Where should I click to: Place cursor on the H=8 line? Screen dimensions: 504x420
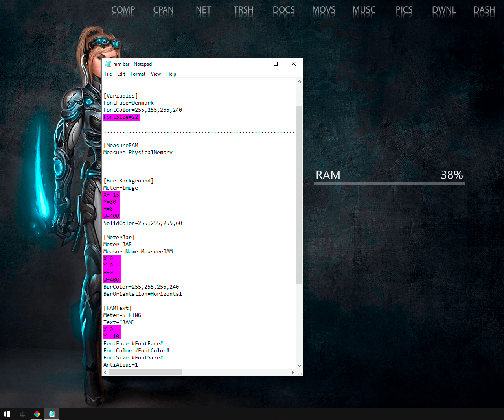(x=108, y=209)
